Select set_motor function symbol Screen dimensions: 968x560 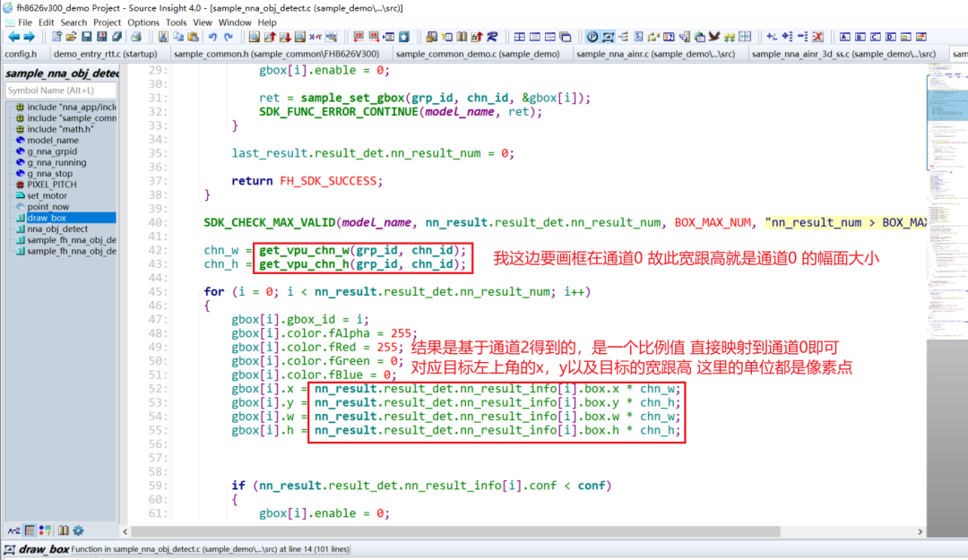click(47, 195)
